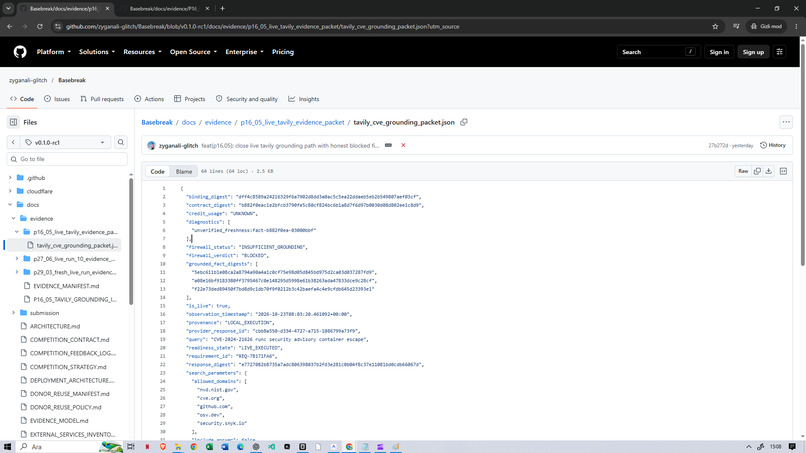
Task: Open the three-dot more options menu
Action: (785, 122)
